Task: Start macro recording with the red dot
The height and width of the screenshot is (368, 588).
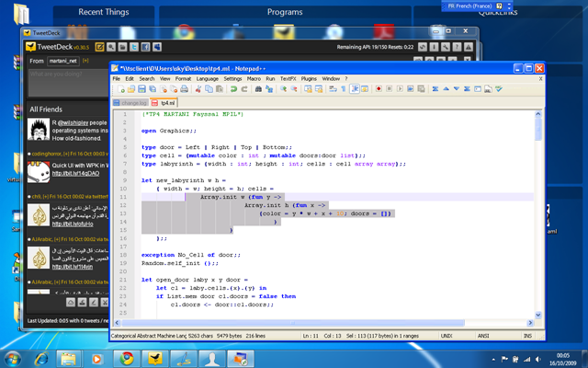Action: tap(379, 89)
